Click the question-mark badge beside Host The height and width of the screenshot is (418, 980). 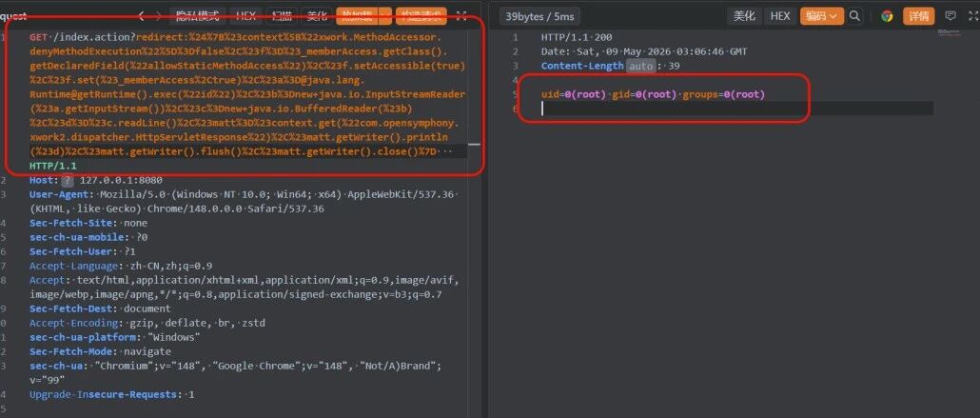(x=68, y=180)
